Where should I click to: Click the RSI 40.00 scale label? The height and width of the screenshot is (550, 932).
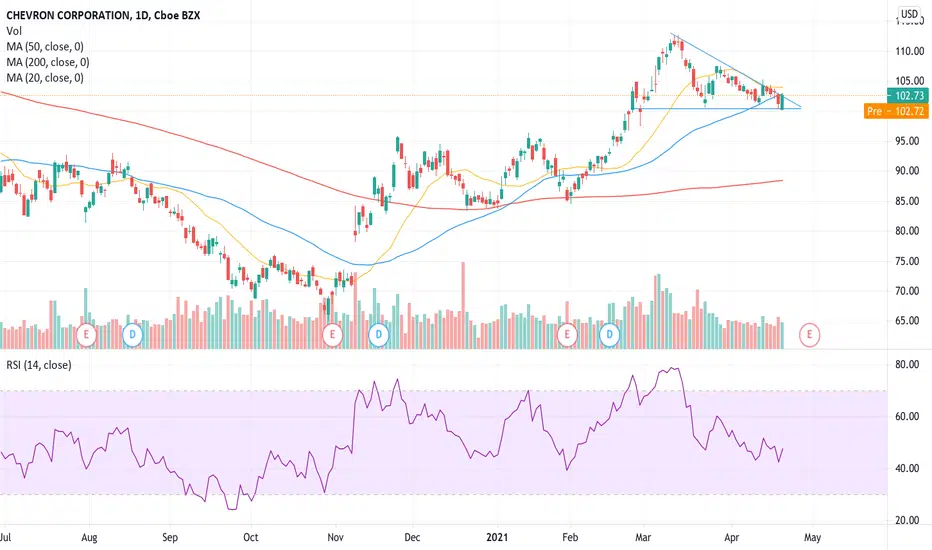click(x=907, y=468)
